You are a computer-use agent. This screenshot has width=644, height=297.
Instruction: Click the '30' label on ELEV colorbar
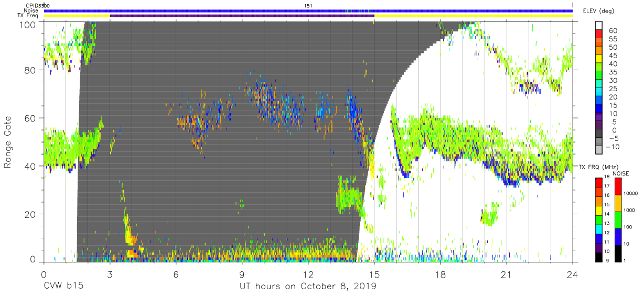click(x=613, y=81)
